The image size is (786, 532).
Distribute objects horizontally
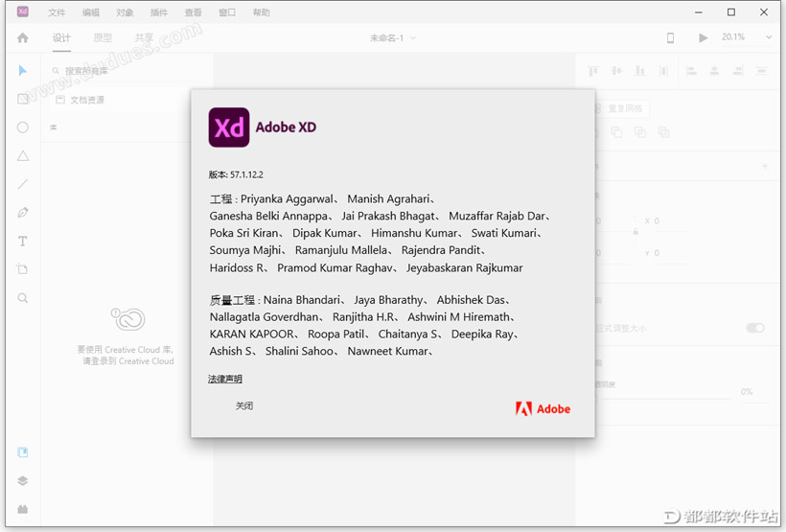[x=761, y=71]
